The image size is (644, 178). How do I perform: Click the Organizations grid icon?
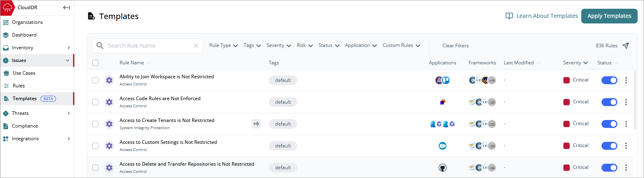click(6, 22)
